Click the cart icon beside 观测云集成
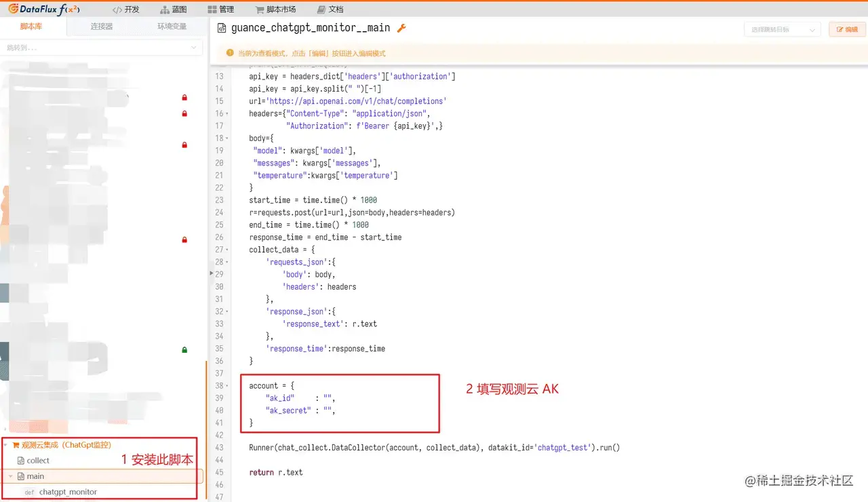This screenshot has width=868, height=502. 16,446
